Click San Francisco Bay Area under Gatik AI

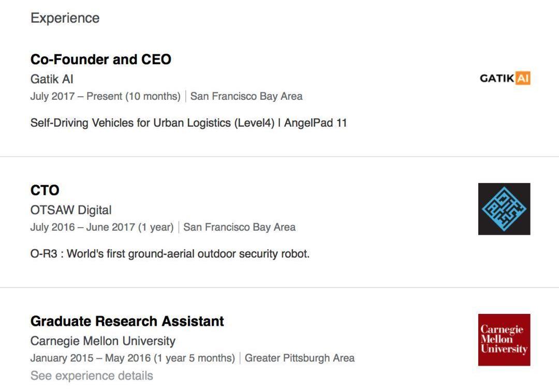coord(246,96)
